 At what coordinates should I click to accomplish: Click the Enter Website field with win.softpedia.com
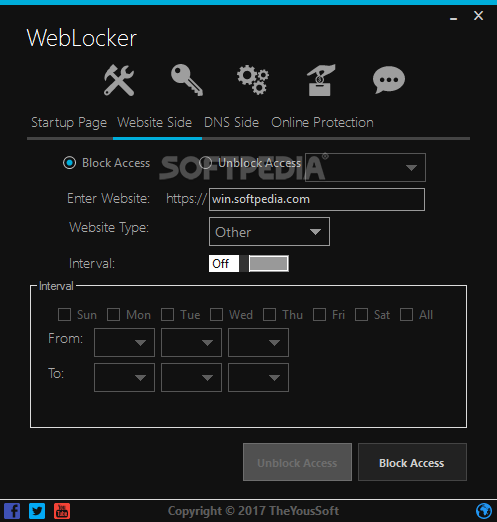[317, 199]
